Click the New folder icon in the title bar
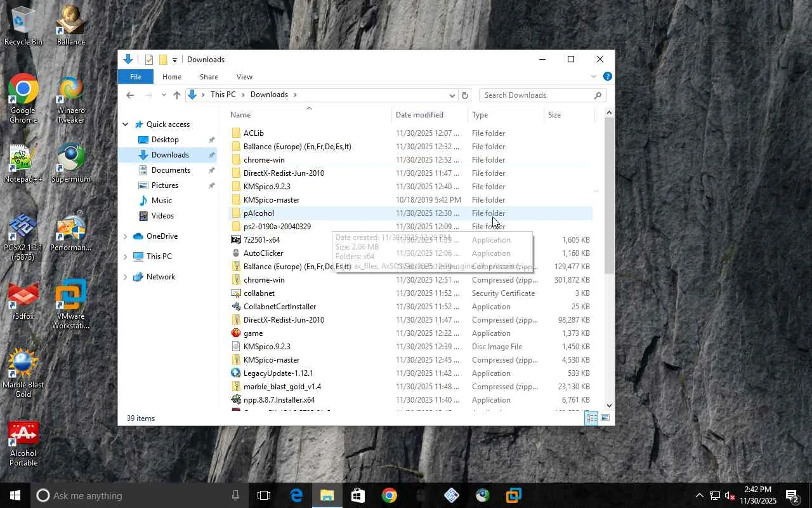This screenshot has width=812, height=508. click(x=163, y=60)
